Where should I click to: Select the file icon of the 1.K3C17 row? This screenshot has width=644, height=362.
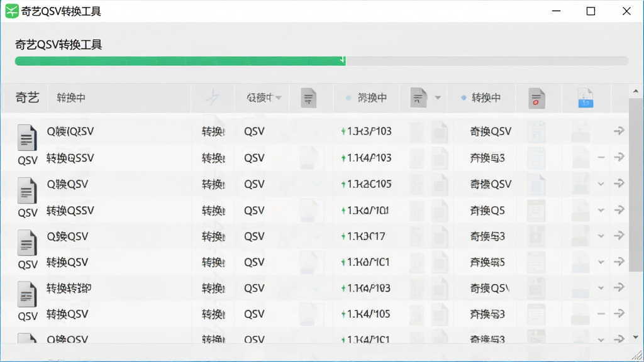[x=27, y=242]
